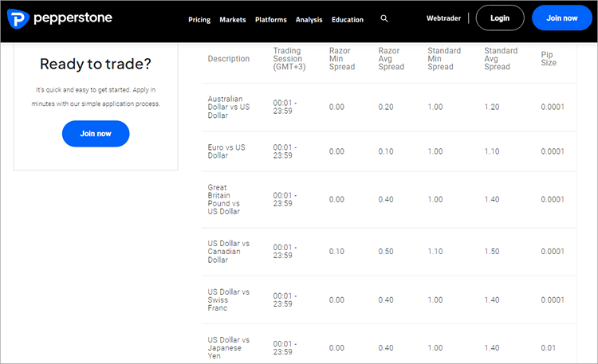Image resolution: width=598 pixels, height=364 pixels.
Task: Open the Markets menu
Action: click(x=233, y=19)
